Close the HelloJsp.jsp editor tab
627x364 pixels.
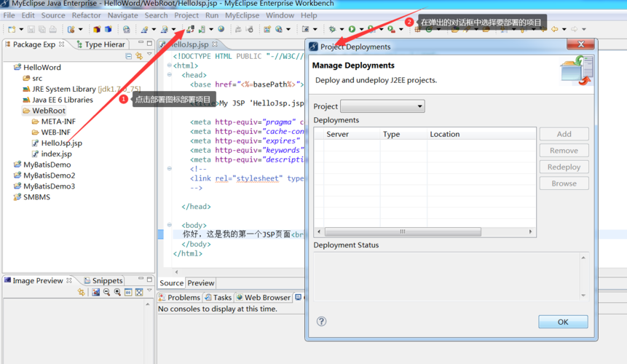pos(215,44)
